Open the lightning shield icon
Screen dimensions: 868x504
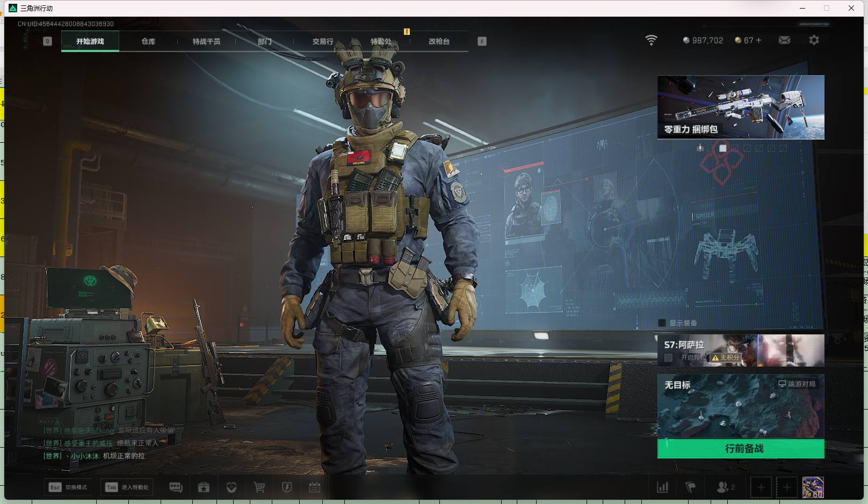point(287,487)
